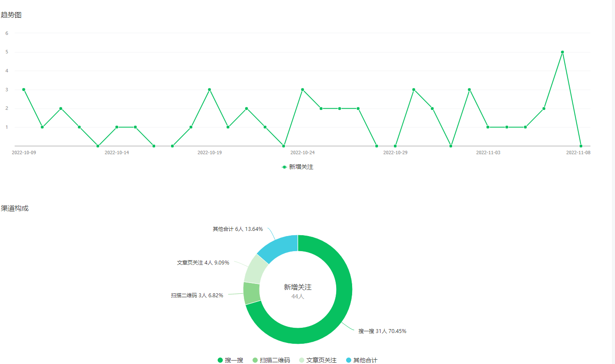The width and height of the screenshot is (615, 364).
Task: Click the peak data point valued 5
Action: [562, 52]
